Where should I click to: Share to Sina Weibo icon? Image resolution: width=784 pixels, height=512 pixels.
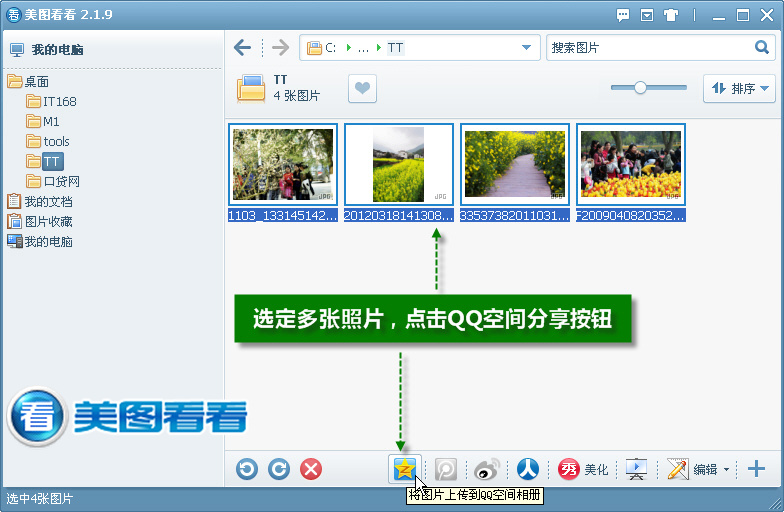[x=486, y=470]
